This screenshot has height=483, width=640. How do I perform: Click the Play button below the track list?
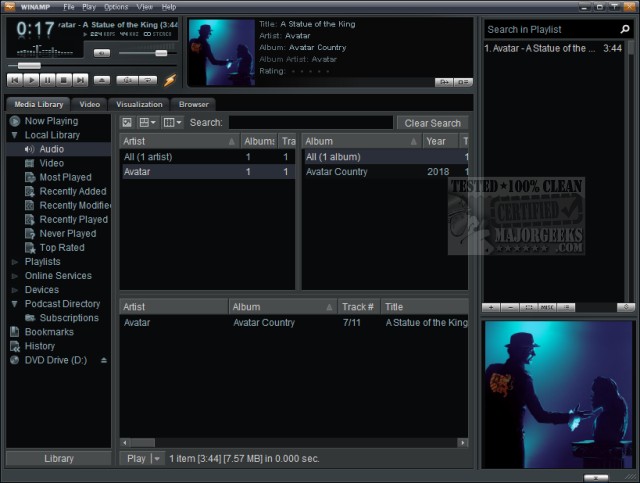136,459
